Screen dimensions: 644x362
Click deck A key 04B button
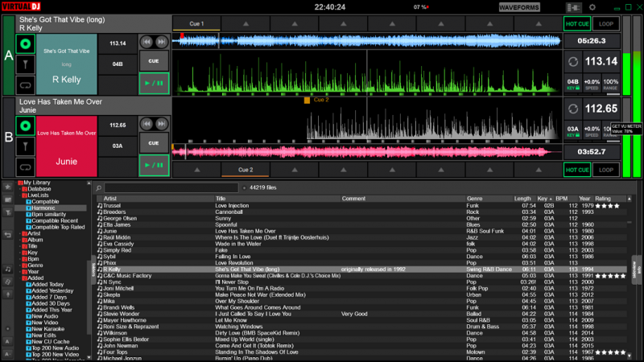point(118,64)
